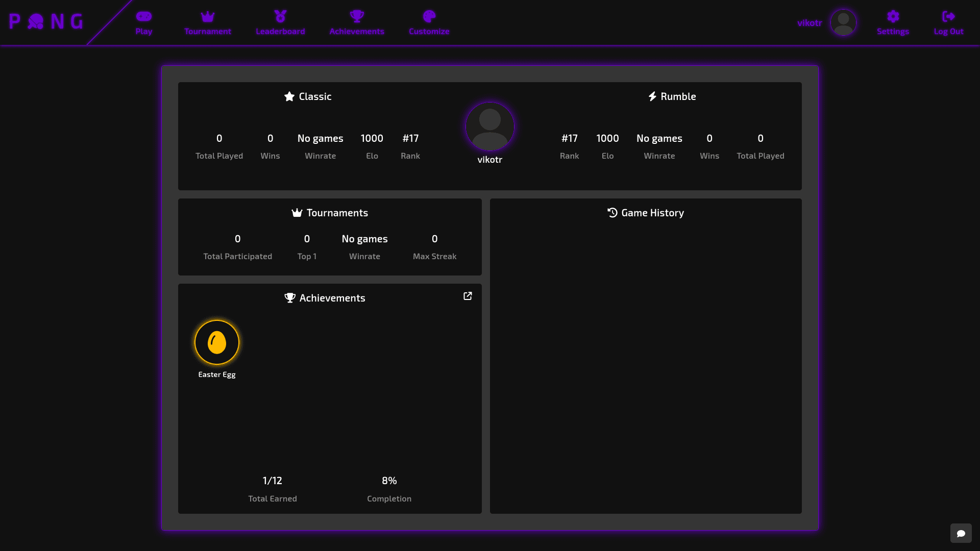Image resolution: width=980 pixels, height=551 pixels.
Task: Open the Achievements external link arrow
Action: point(468,296)
